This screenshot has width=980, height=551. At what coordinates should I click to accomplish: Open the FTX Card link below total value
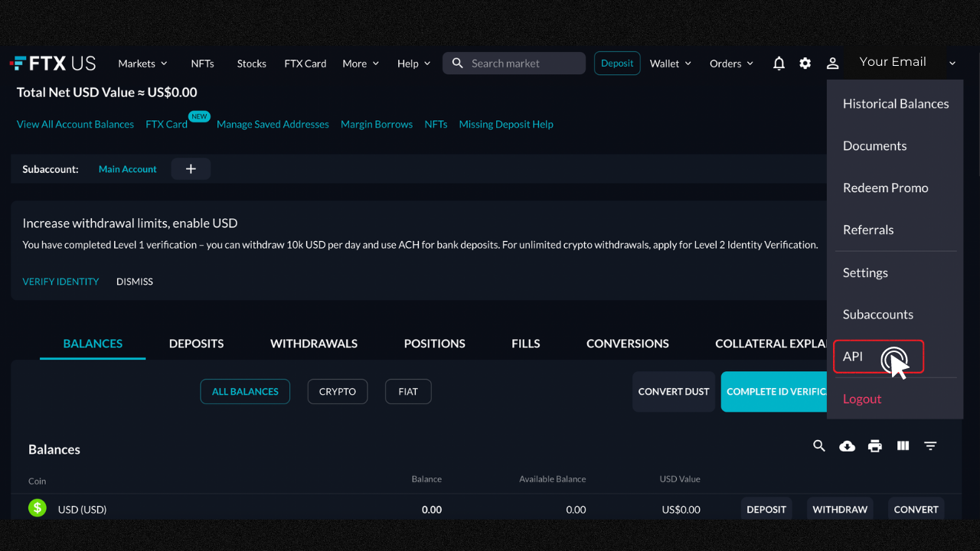[x=166, y=124]
